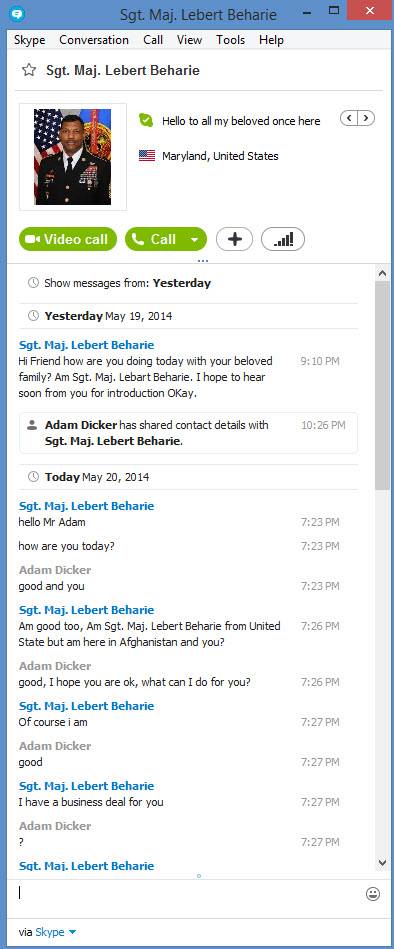394x949 pixels.
Task: Click the chat scrollbar down arrow
Action: click(x=382, y=862)
